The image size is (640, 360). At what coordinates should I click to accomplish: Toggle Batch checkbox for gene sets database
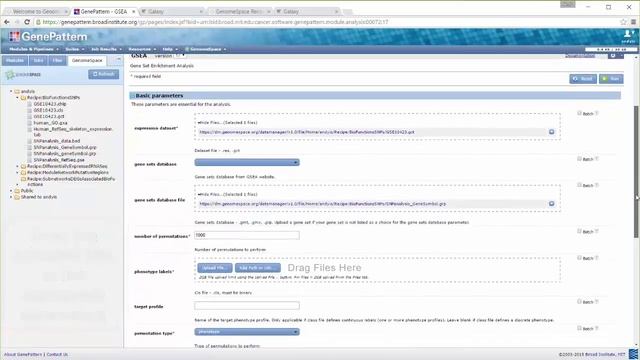(579, 158)
